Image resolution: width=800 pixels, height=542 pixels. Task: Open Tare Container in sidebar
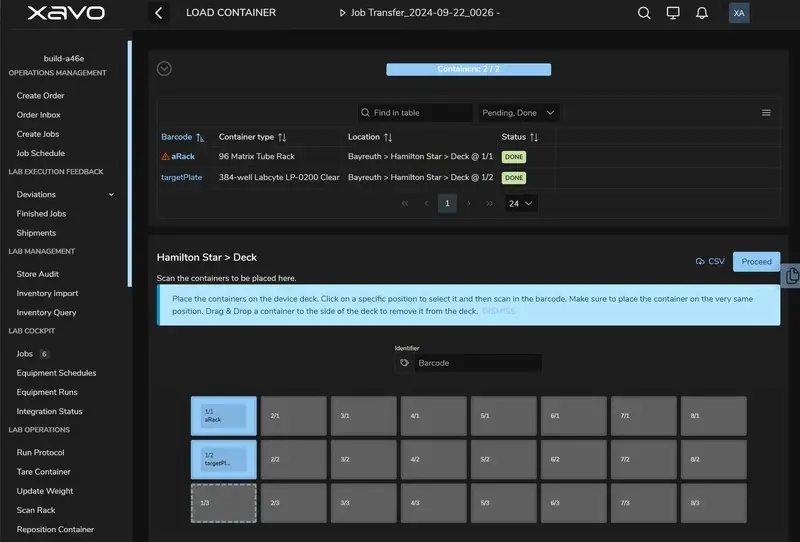click(x=43, y=472)
